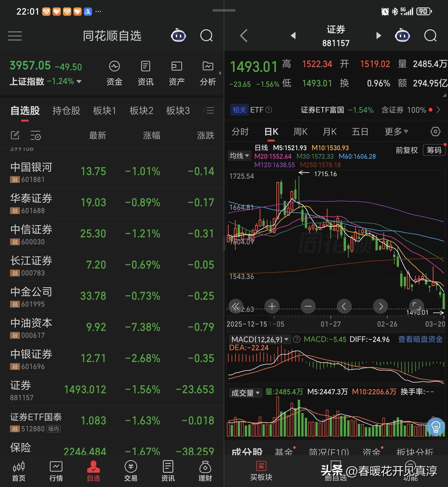Toggle the 筹码 chip distribution view
The width and height of the screenshot is (448, 487).
434,150
